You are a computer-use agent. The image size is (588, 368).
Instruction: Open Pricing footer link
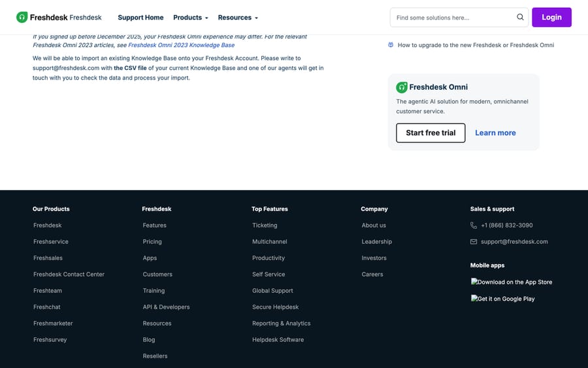click(152, 242)
